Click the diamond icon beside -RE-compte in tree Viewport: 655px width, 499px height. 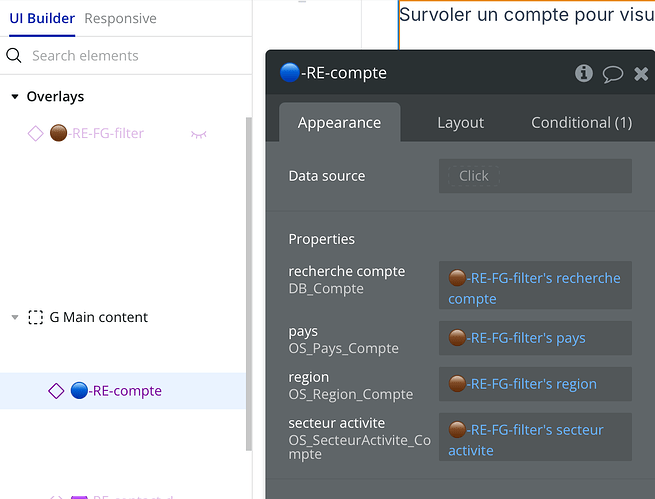click(x=56, y=391)
